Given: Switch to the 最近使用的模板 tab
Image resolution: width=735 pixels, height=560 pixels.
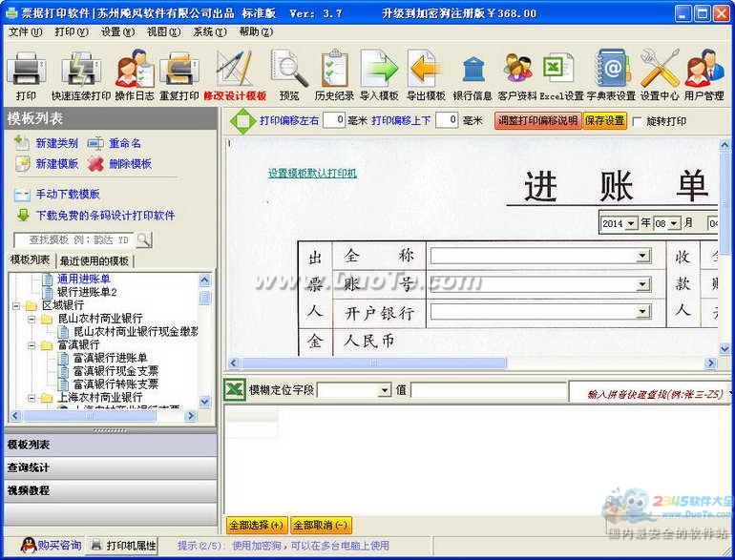Looking at the screenshot, I should tap(94, 261).
